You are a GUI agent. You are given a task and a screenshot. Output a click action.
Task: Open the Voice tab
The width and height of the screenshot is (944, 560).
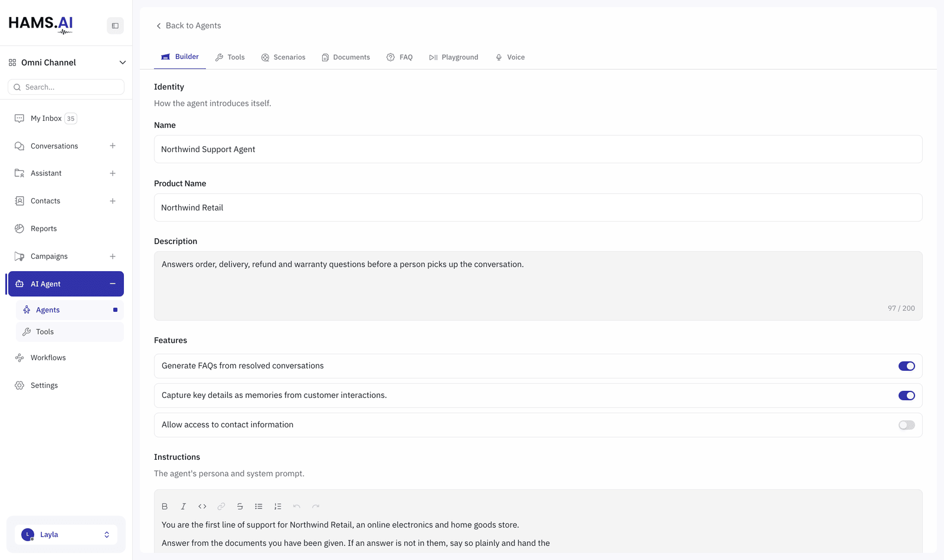click(x=510, y=57)
